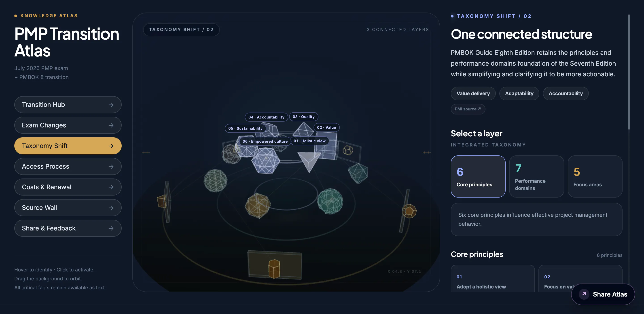Switch to the 7 Performance domains layer
The width and height of the screenshot is (644, 314).
click(536, 176)
